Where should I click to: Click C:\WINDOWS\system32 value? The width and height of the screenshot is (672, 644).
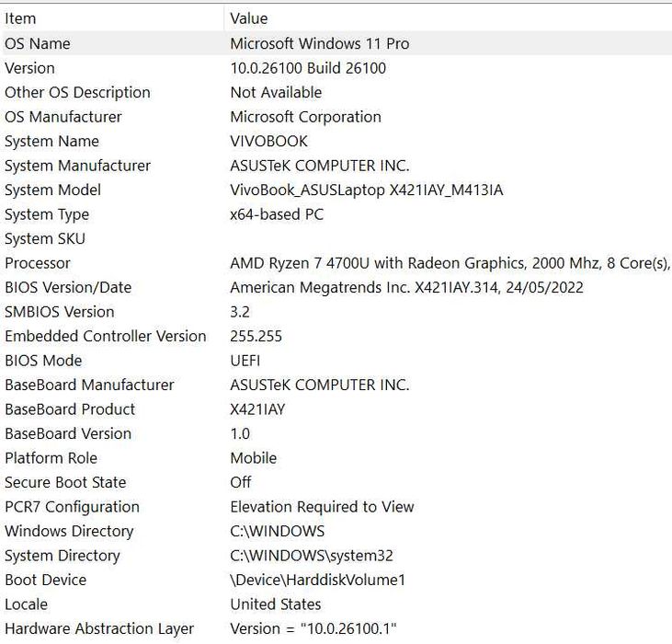pos(311,556)
